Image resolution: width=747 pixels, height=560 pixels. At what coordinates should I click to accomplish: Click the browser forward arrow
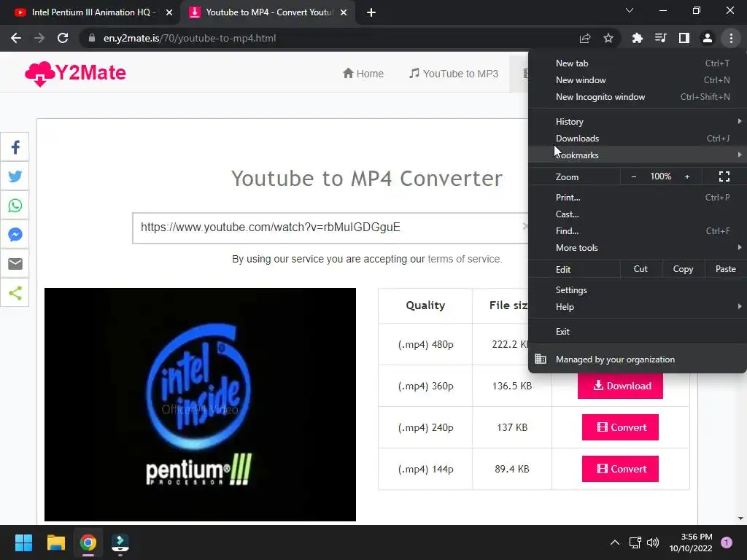pyautogui.click(x=39, y=38)
